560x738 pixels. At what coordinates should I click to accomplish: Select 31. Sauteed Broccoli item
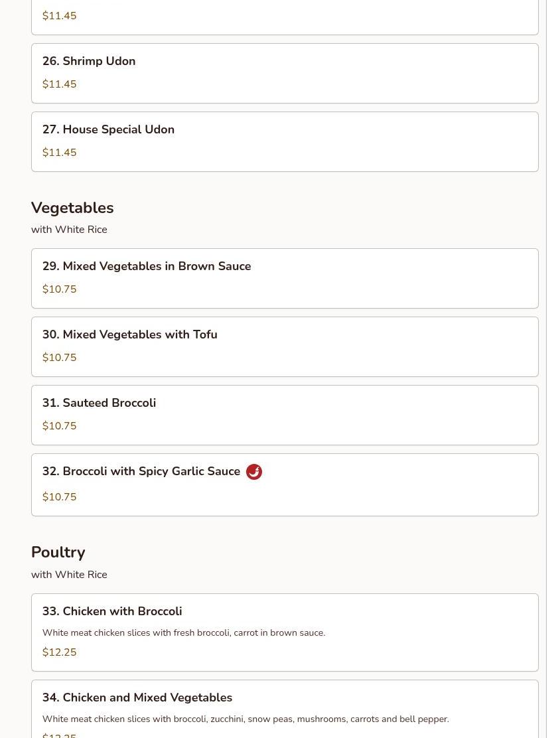tap(285, 415)
